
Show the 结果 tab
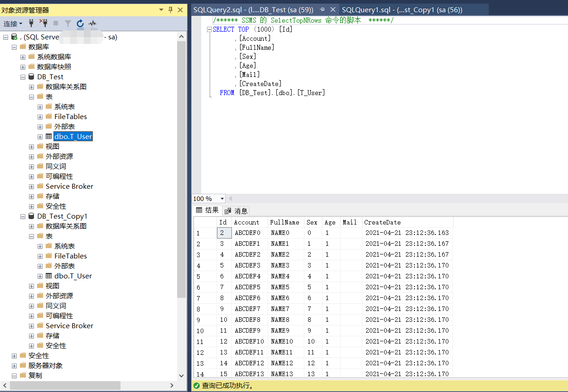click(x=207, y=210)
